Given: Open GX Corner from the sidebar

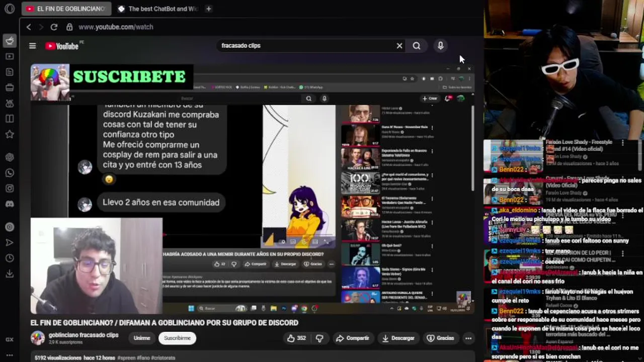Looking at the screenshot, I should point(10,41).
